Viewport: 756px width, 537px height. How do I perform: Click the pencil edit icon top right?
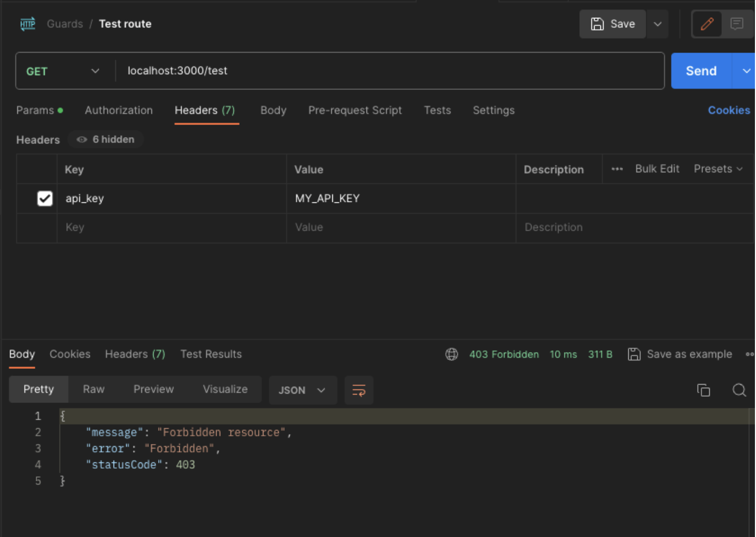click(707, 24)
